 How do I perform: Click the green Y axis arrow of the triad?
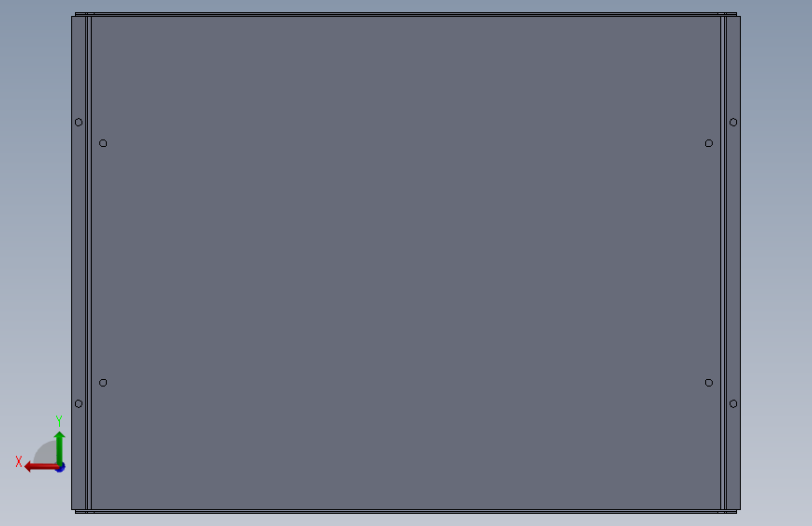(x=60, y=447)
